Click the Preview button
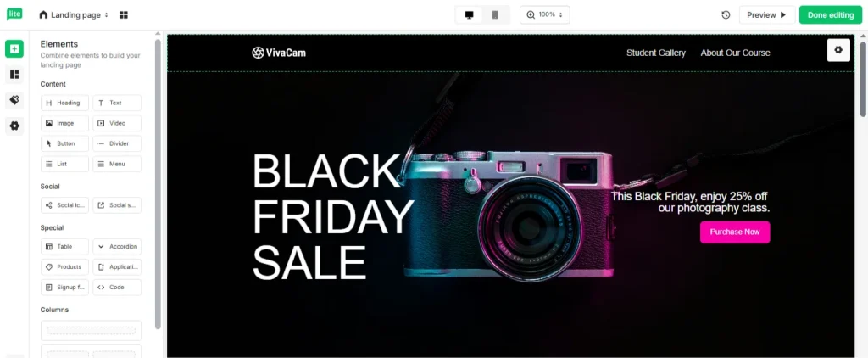The width and height of the screenshot is (868, 358). [x=766, y=15]
